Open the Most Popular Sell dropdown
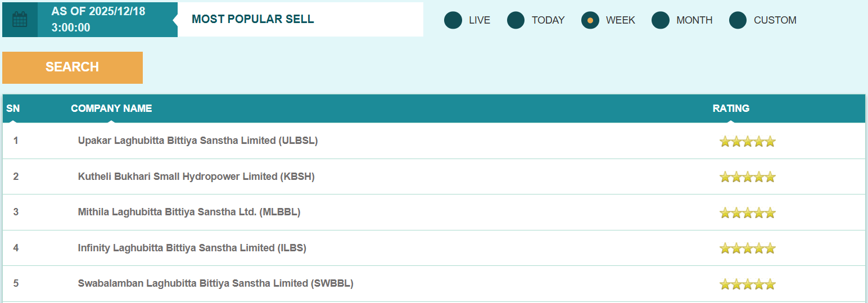This screenshot has width=868, height=303. tap(300, 20)
